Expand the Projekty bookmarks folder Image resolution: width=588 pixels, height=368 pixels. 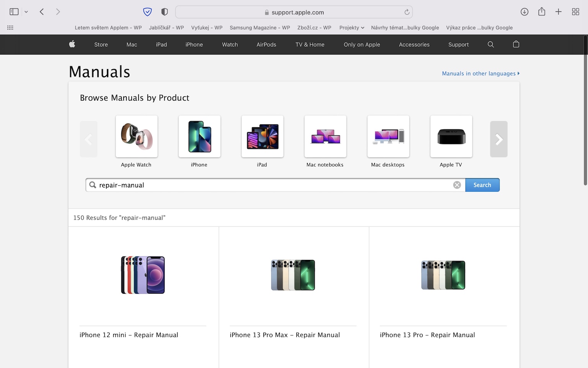click(352, 28)
